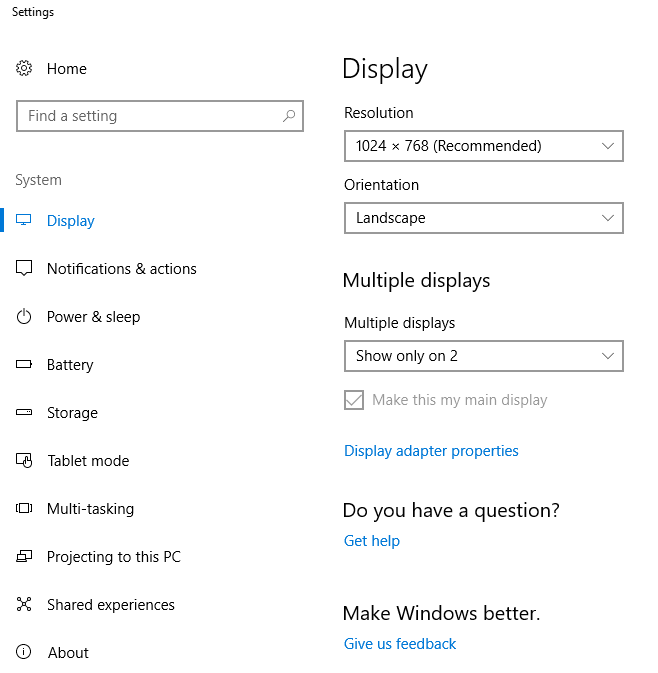This screenshot has height=673, width=658.
Task: Click the Settings window title text
Action: click(x=33, y=12)
